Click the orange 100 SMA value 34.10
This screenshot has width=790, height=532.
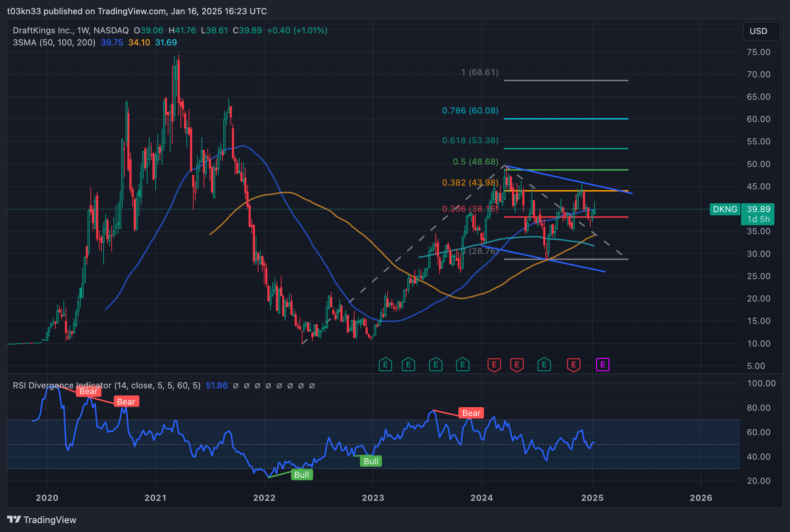(139, 43)
